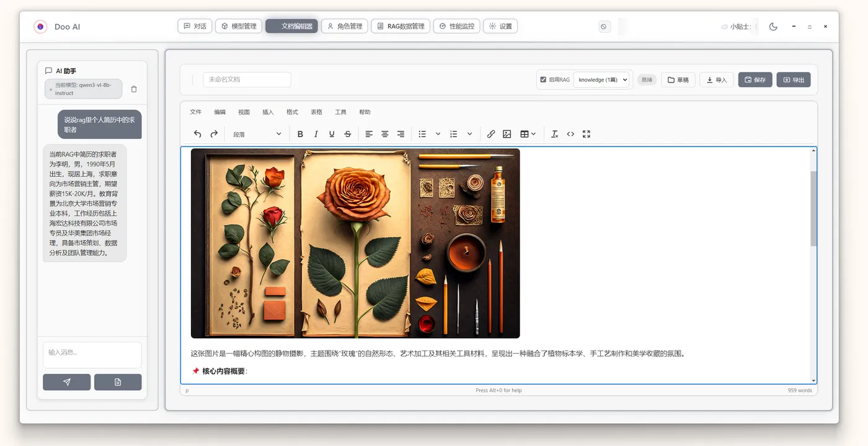Switch to the 角色管理 tab
The height and width of the screenshot is (446, 868).
click(345, 25)
